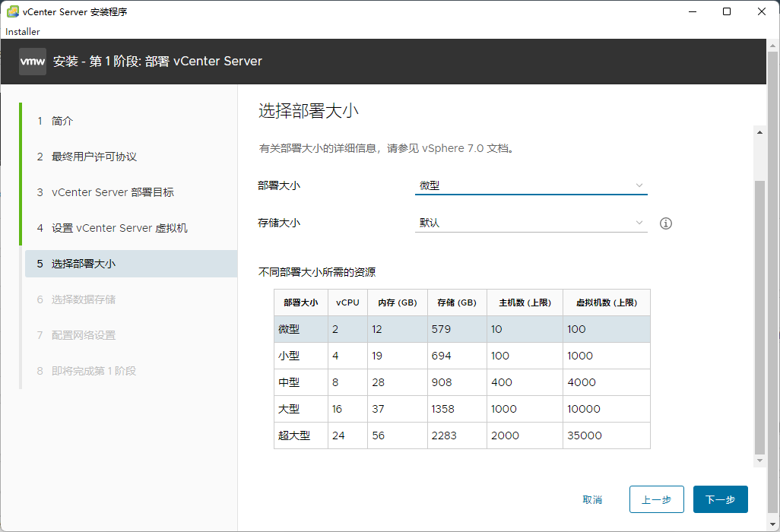Click the 内存 (GB) column header

(398, 302)
